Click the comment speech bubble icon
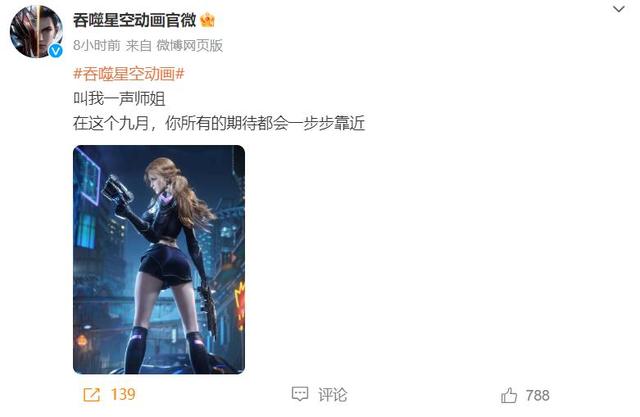Screen dimensions: 640x417 (300, 394)
